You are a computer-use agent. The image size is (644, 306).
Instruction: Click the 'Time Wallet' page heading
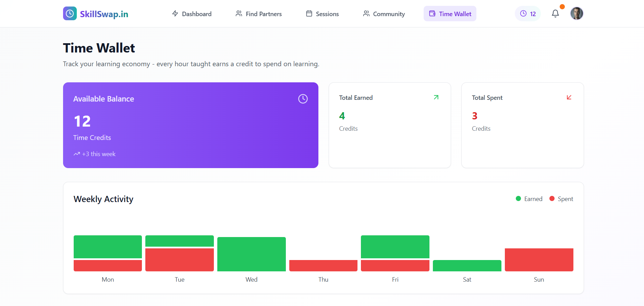pyautogui.click(x=99, y=48)
